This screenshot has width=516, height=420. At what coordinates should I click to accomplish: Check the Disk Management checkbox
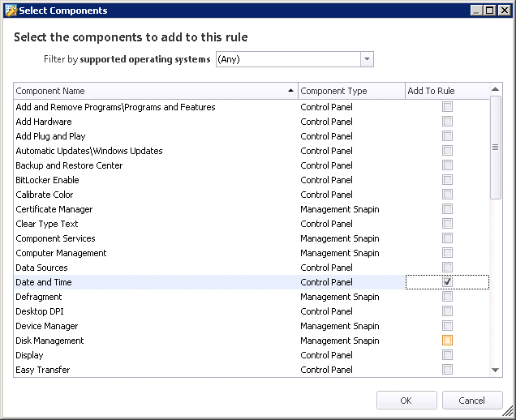pos(447,341)
